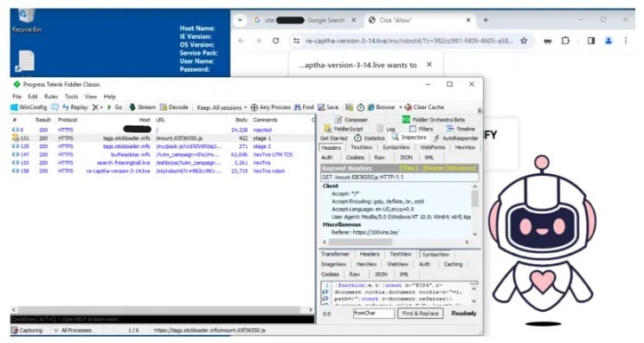Image resolution: width=644 pixels, height=343 pixels.
Task: Open Chrome side panel icon
Action: pos(591,41)
